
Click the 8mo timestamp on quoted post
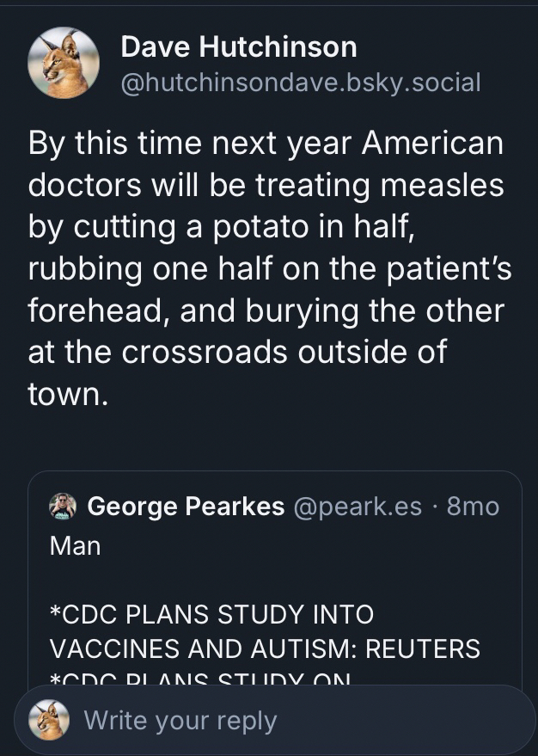[x=474, y=507]
